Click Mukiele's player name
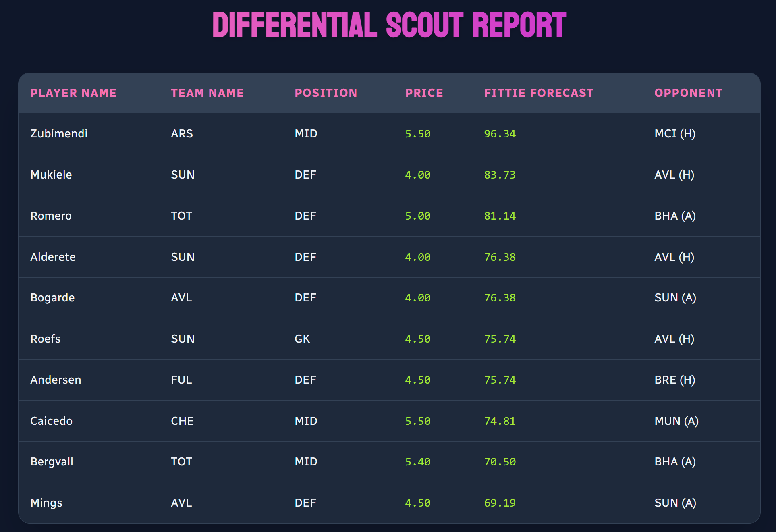 (51, 175)
